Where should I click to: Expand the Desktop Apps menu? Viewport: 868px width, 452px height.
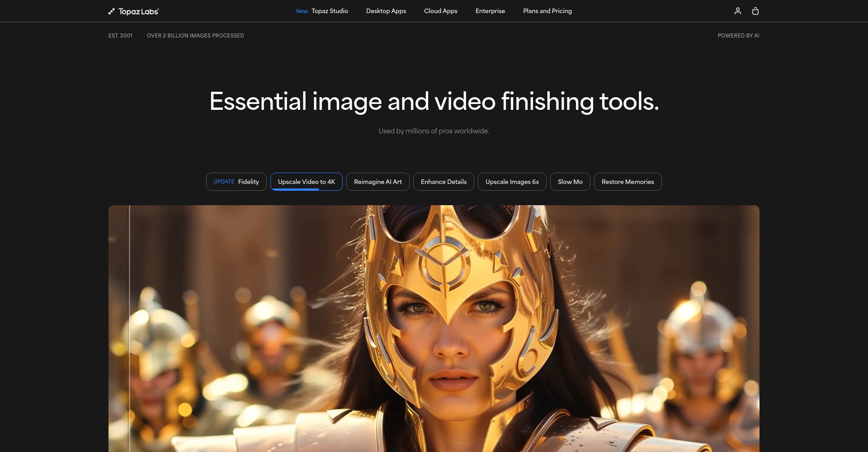point(386,11)
